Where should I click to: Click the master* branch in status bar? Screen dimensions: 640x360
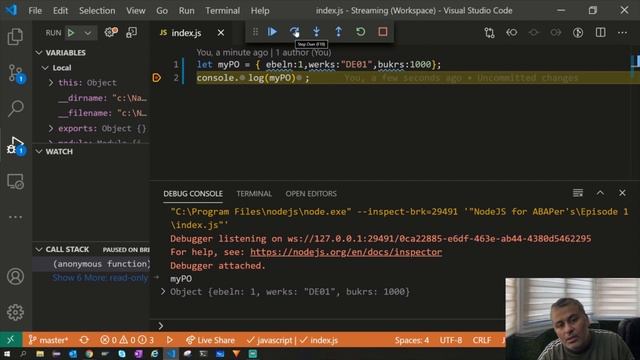48,340
